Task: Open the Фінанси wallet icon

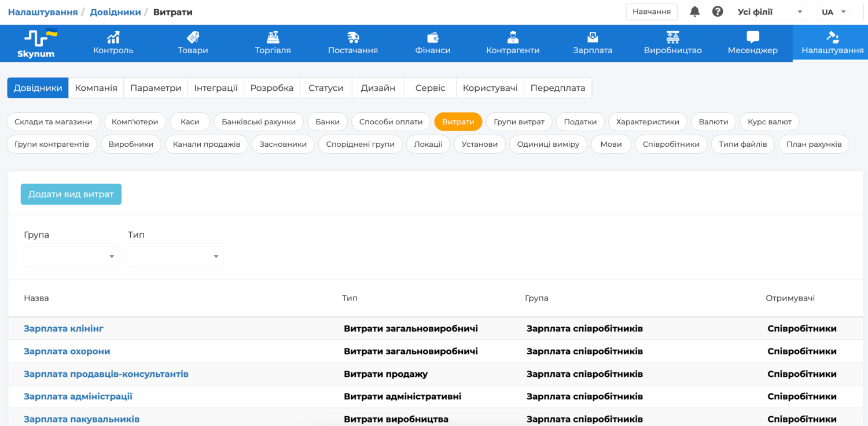Action: (x=432, y=38)
